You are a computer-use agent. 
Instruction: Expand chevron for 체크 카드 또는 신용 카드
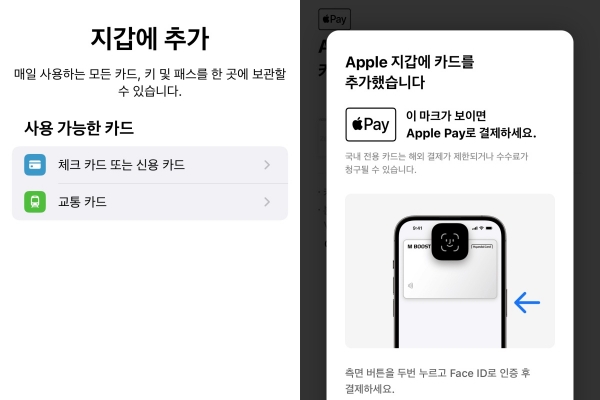click(267, 165)
